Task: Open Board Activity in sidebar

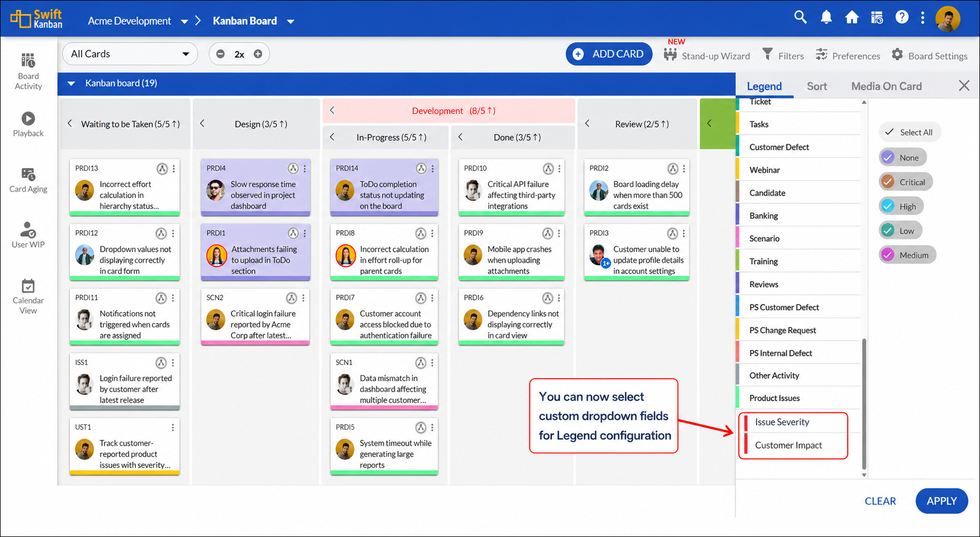Action: pos(28,72)
